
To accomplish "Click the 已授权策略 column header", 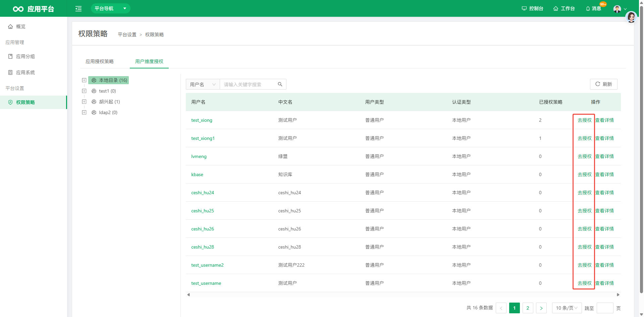I will (551, 102).
